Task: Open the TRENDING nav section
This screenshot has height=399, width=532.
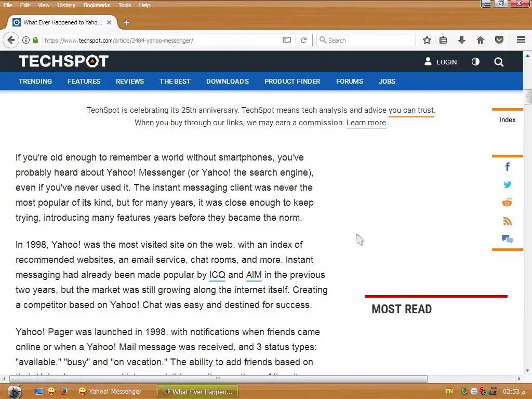Action: [x=35, y=82]
